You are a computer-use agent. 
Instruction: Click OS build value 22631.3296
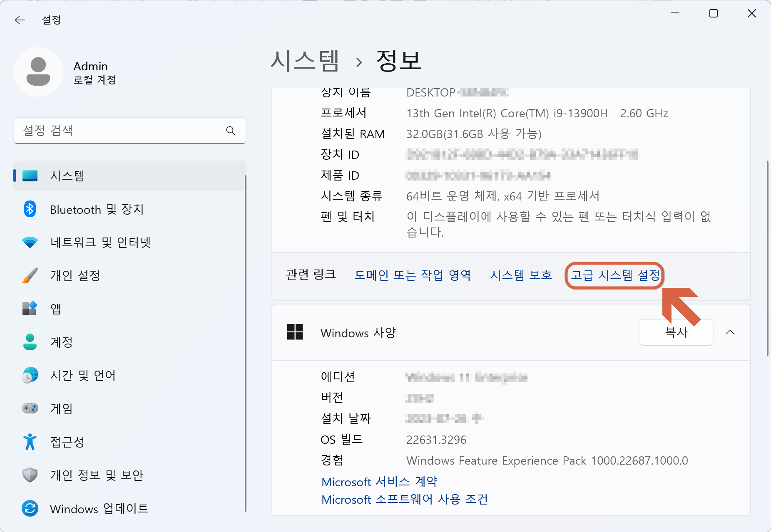(x=436, y=440)
